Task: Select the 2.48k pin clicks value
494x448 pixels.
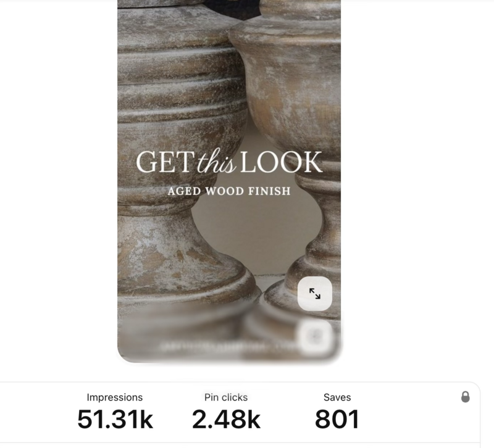Action: [226, 420]
